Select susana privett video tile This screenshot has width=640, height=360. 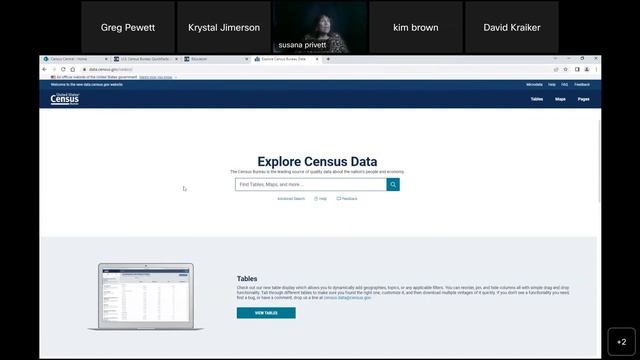click(x=320, y=27)
